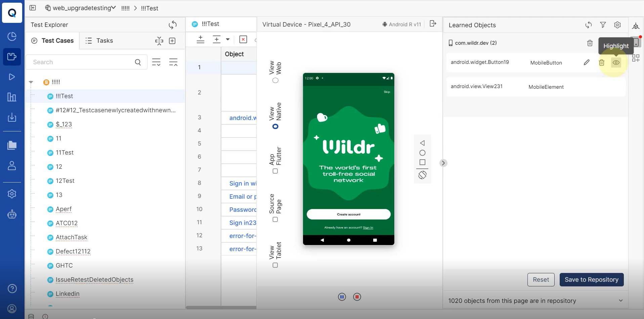Click the filter icon in Learned Objects
This screenshot has height=319, width=644.
[603, 25]
